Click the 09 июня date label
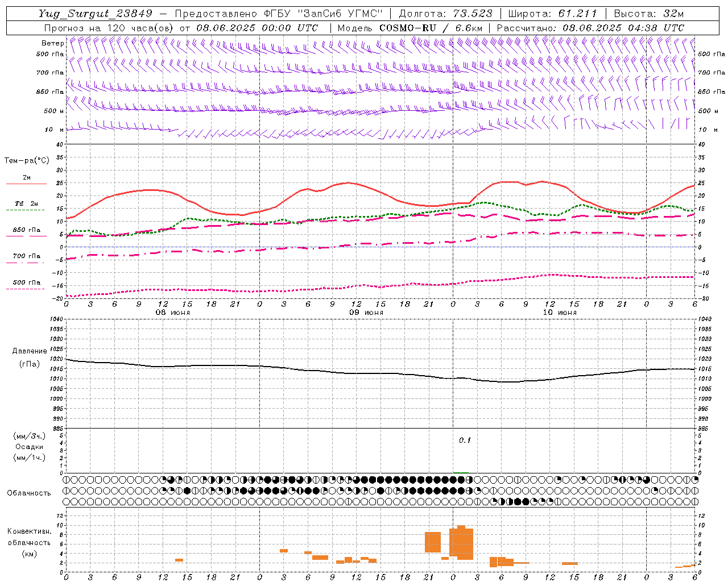 [x=366, y=313]
